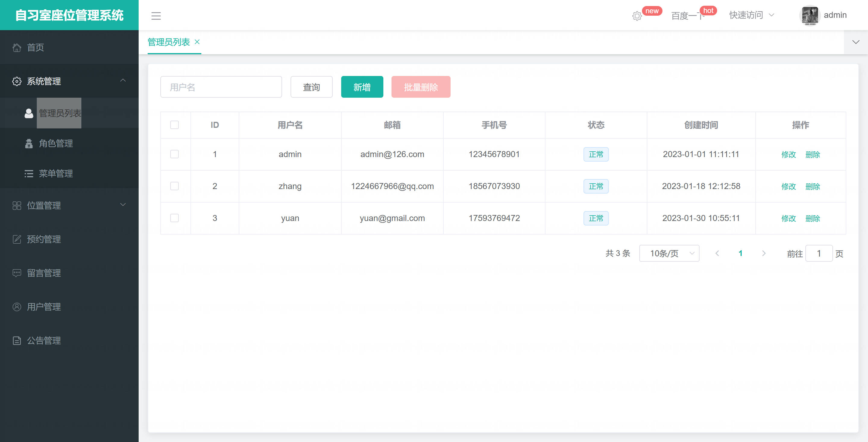Open the 快速访问 dropdown

coord(751,15)
